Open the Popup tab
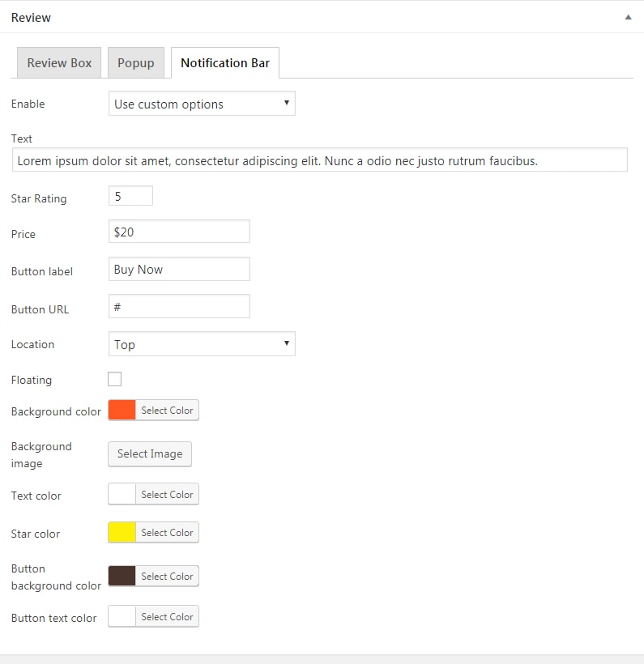The width and height of the screenshot is (644, 664). (135, 63)
